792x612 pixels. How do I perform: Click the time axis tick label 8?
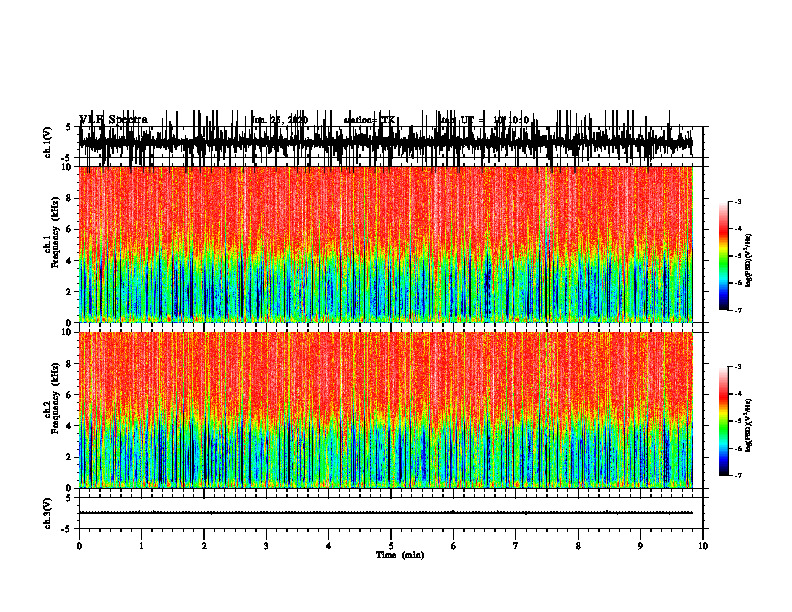tap(578, 546)
